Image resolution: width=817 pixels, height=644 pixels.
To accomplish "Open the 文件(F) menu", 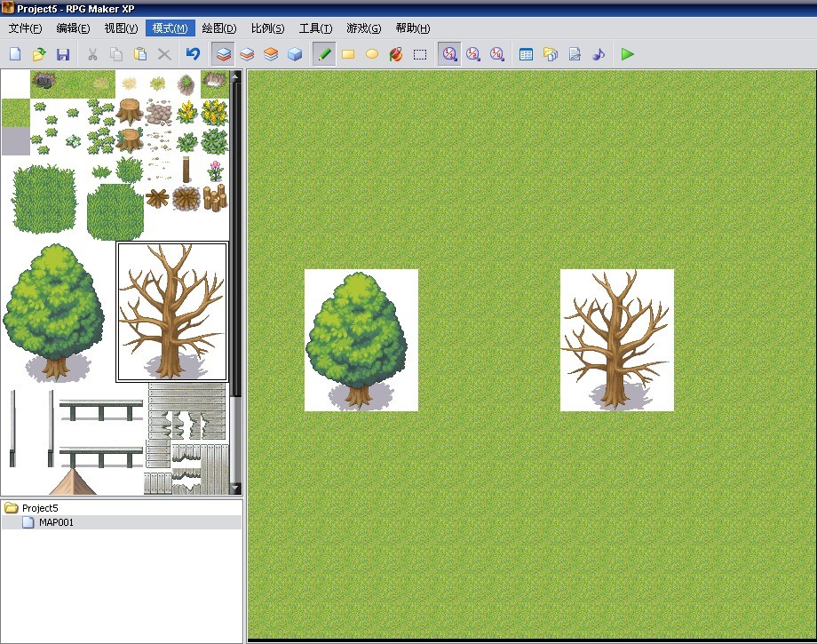I will coord(25,28).
